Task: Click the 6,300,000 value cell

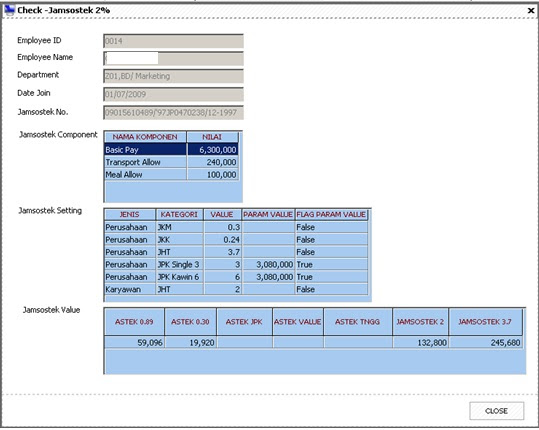Action: [x=212, y=150]
